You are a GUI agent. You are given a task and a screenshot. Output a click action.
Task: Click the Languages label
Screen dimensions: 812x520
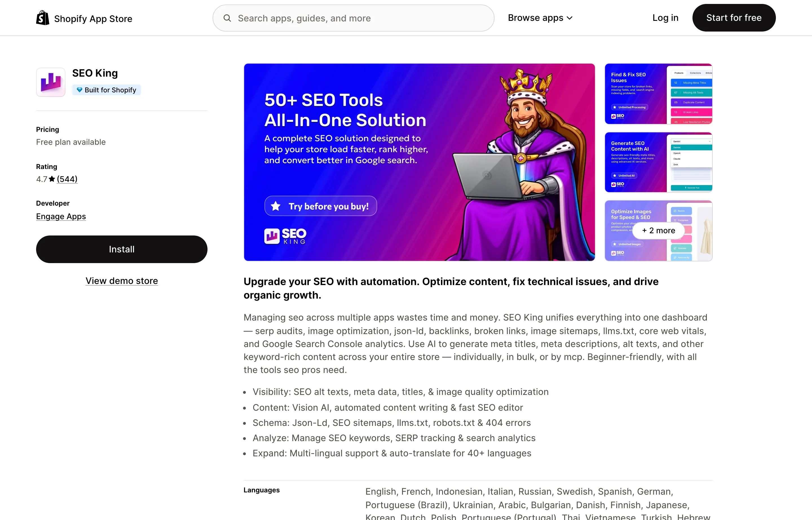click(262, 490)
